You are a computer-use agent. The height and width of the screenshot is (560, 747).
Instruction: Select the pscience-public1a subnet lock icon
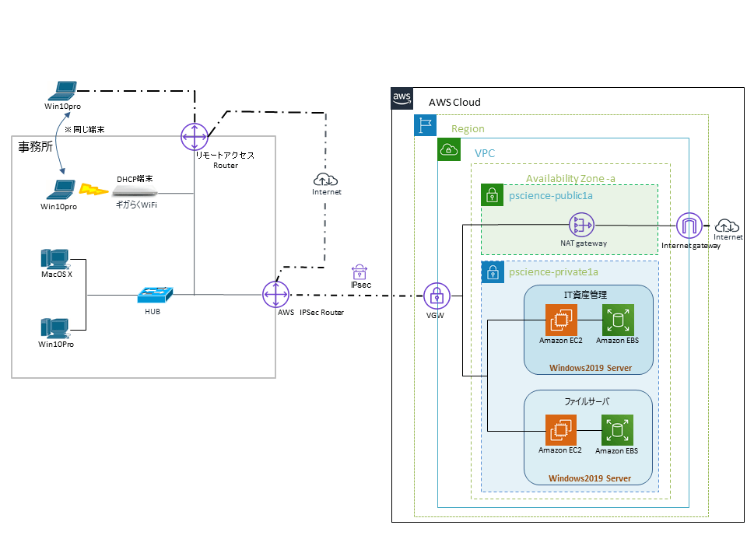tap(491, 194)
